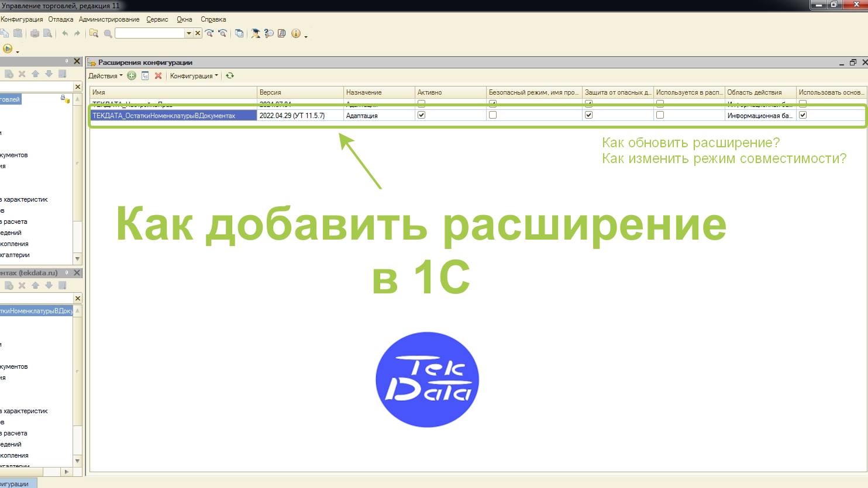Close the tekdata.ru extension panel
Viewport: 868px width, 488px height.
[77, 272]
